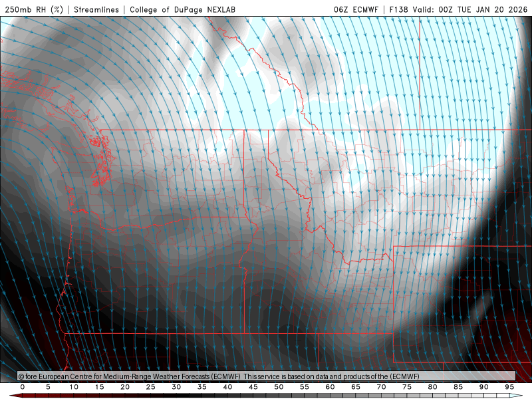The width and height of the screenshot is (532, 399).
Task: Click the 80 value on the color scale
Action: tap(433, 387)
